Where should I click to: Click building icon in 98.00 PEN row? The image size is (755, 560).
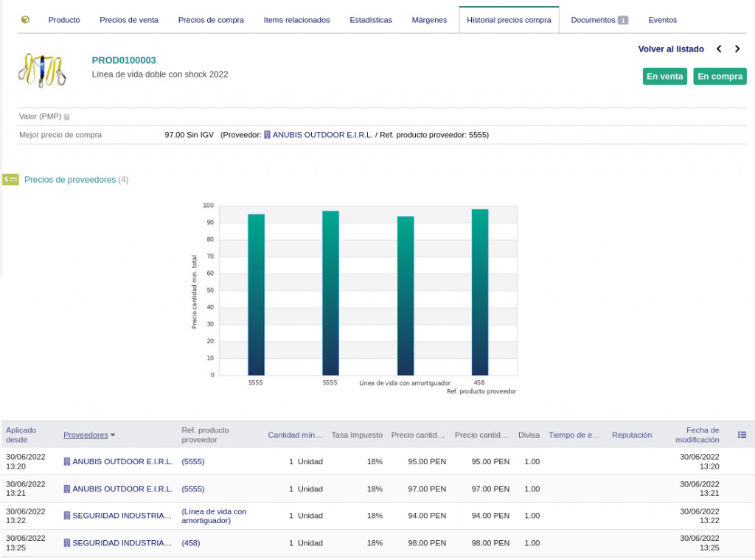point(67,543)
